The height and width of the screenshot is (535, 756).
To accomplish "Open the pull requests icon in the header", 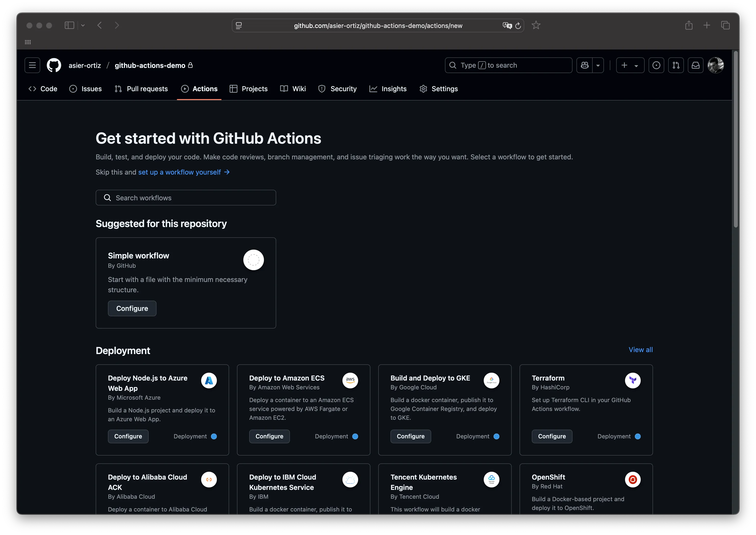I will pos(676,65).
